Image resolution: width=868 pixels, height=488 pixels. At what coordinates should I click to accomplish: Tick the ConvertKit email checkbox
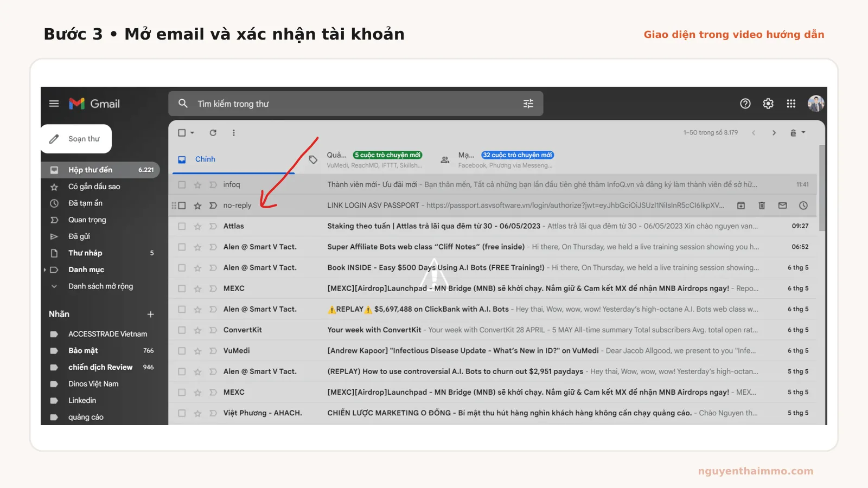pos(182,330)
